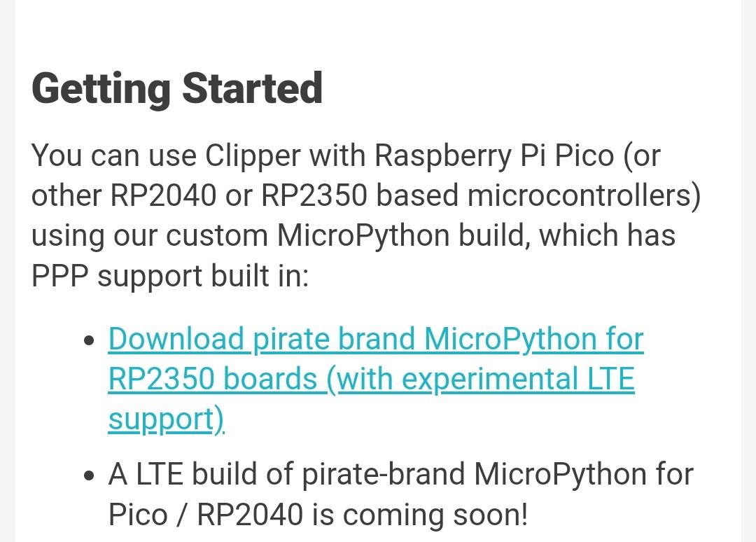Image resolution: width=756 pixels, height=542 pixels.
Task: Click the word 'Clipper' in the intro paragraph
Action: (x=253, y=156)
